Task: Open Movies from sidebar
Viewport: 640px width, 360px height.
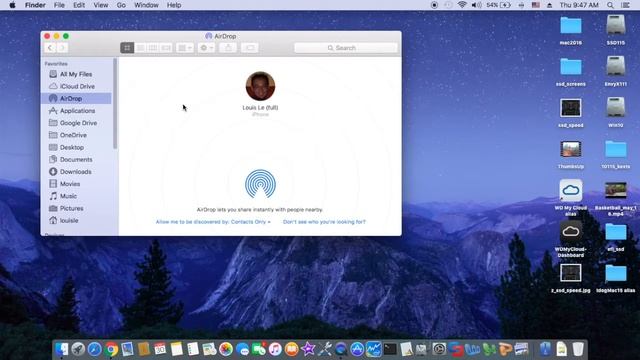Action: tap(76, 184)
